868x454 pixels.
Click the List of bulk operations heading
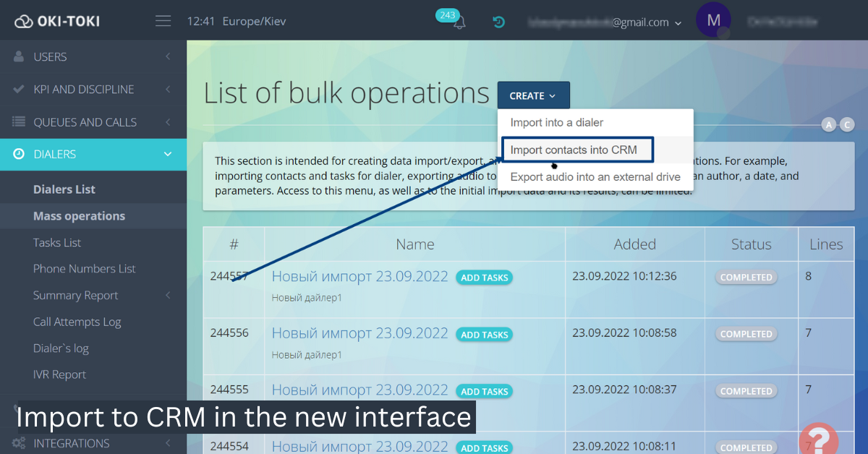(x=346, y=94)
